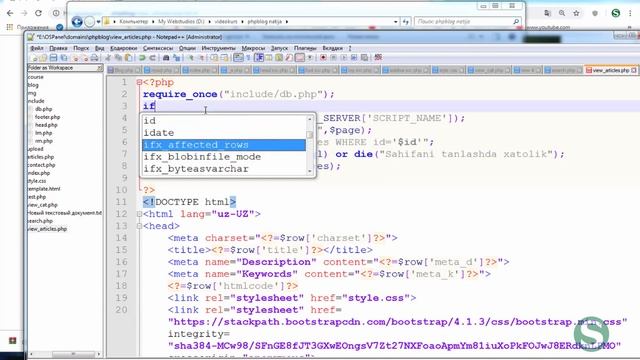This screenshot has width=640, height=360.
Task: Open footer.php in the workspace tree
Action: (x=47, y=117)
